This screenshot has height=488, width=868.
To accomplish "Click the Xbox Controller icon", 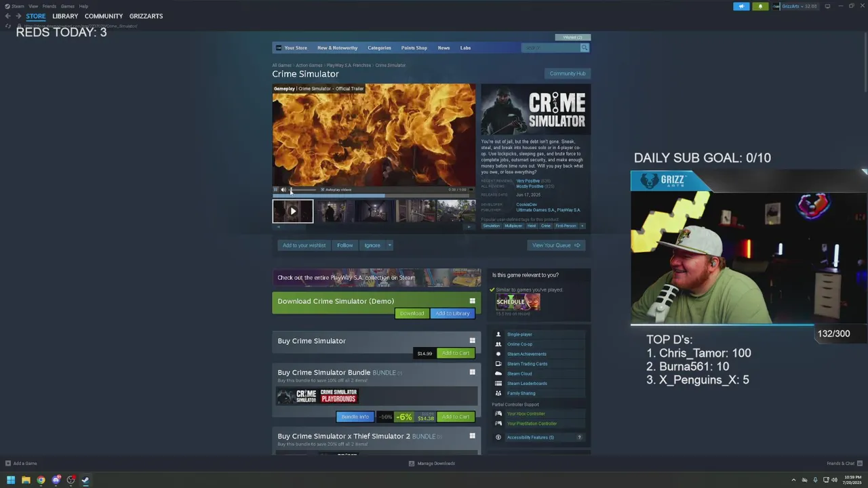I will 498,413.
